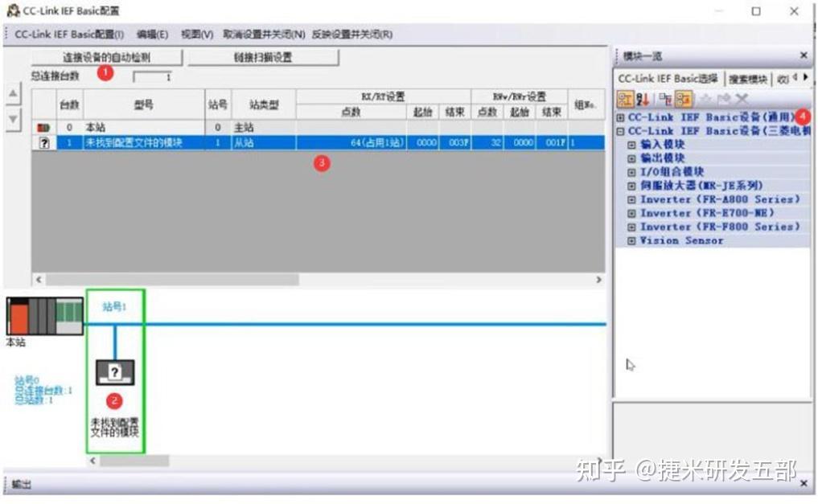Click the device image display icon

[x=680, y=98]
